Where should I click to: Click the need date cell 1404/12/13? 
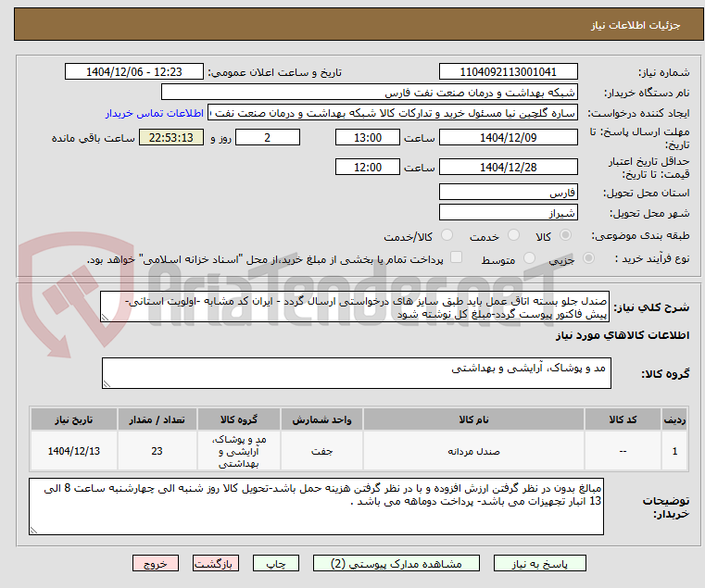click(74, 451)
